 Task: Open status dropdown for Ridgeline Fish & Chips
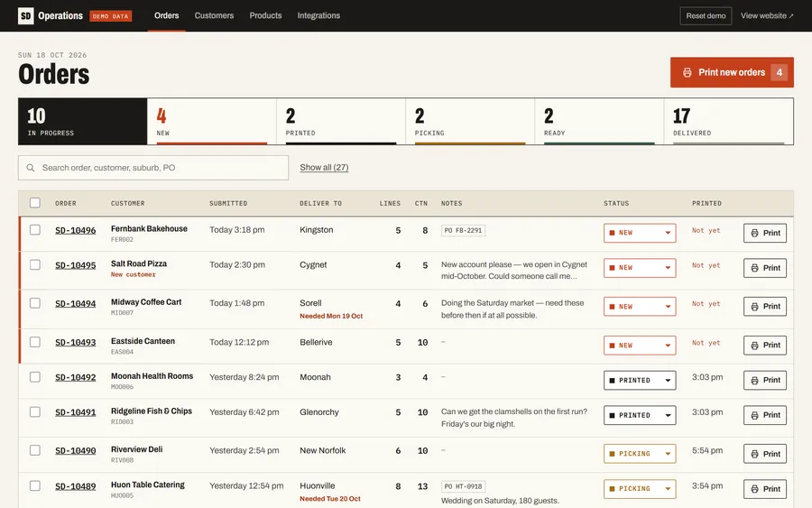click(640, 415)
